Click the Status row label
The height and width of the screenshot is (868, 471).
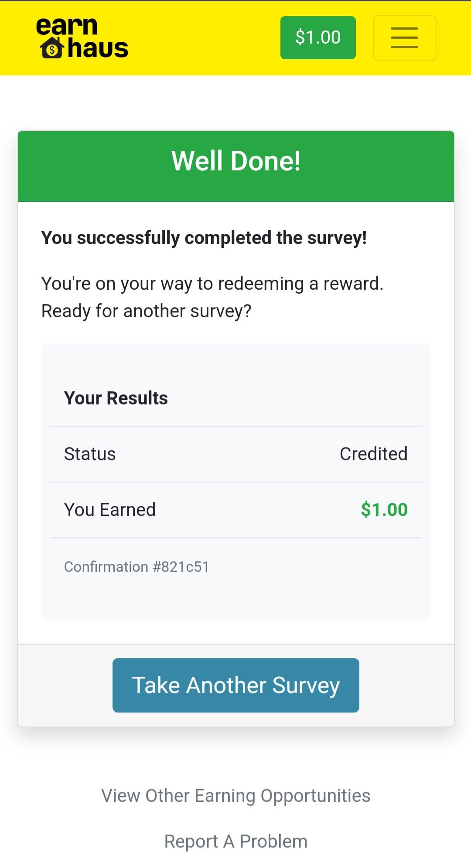pos(90,454)
